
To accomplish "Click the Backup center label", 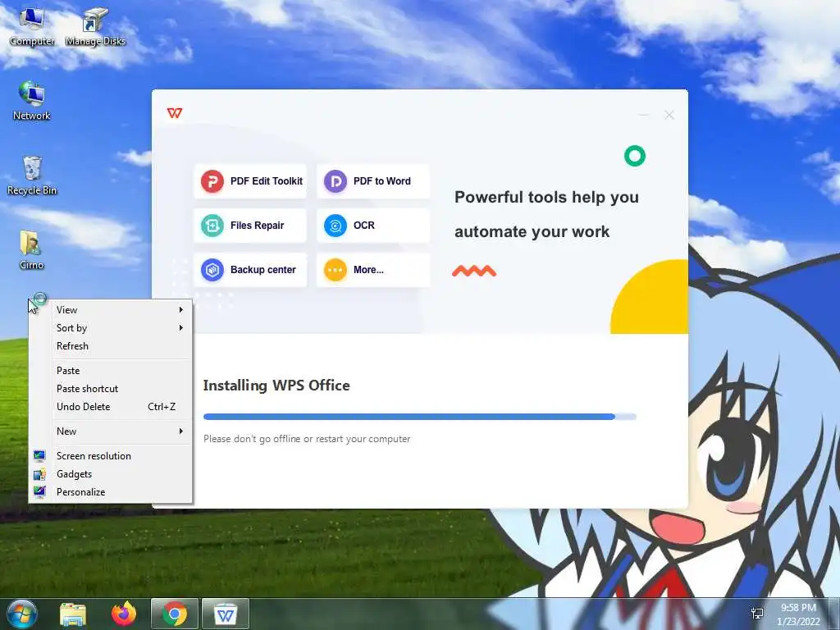I will tap(263, 270).
